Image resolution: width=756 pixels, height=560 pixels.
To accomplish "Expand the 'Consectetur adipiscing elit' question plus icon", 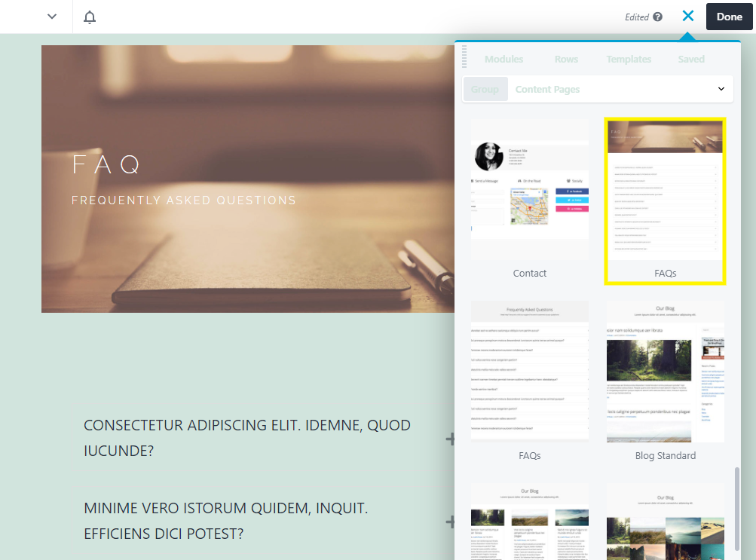I will [451, 439].
